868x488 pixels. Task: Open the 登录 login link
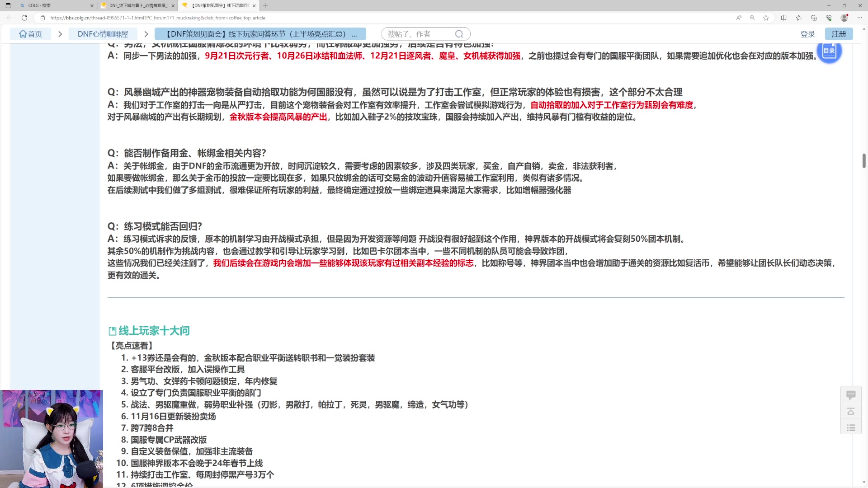coord(807,34)
